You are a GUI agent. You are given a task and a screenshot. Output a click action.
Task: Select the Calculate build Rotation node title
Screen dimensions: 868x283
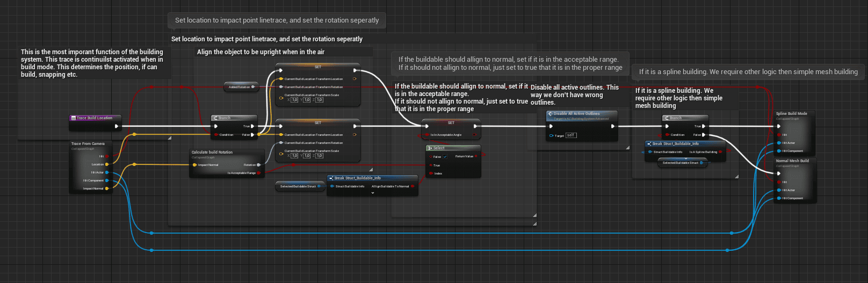(212, 153)
